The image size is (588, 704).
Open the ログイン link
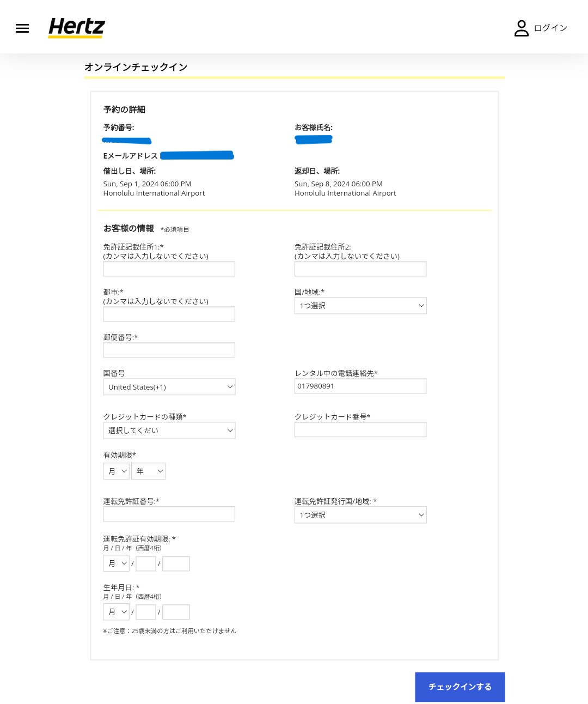tap(550, 28)
